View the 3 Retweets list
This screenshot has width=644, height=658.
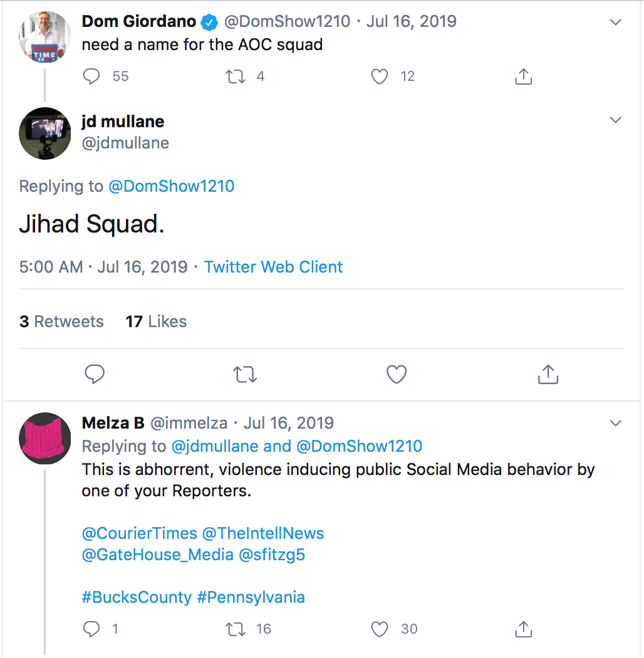point(61,321)
